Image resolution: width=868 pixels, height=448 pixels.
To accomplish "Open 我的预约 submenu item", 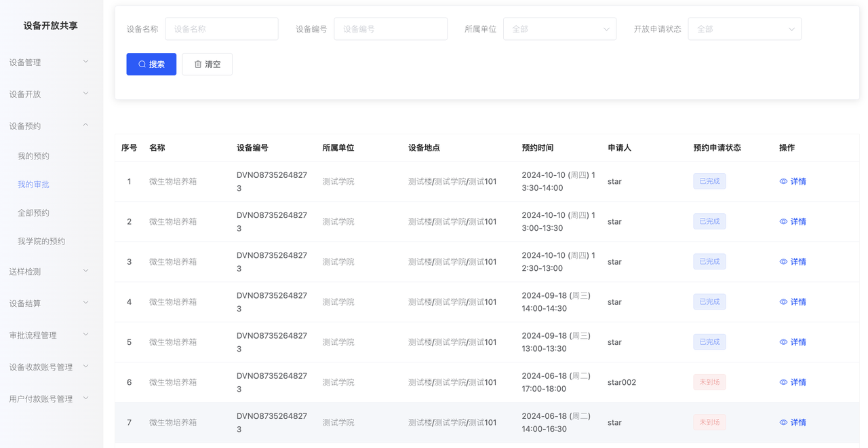I will (33, 156).
